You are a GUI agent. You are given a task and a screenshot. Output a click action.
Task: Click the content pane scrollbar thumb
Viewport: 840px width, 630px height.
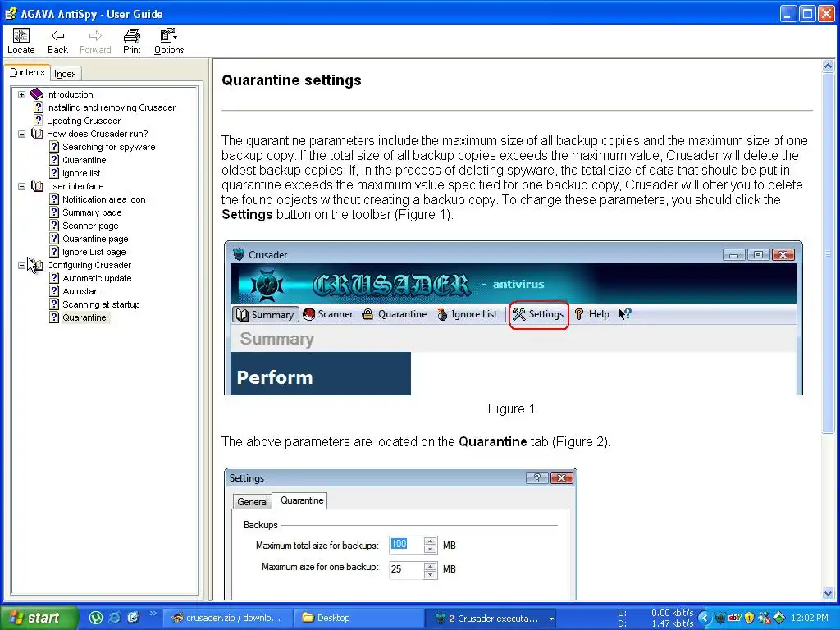(x=828, y=253)
